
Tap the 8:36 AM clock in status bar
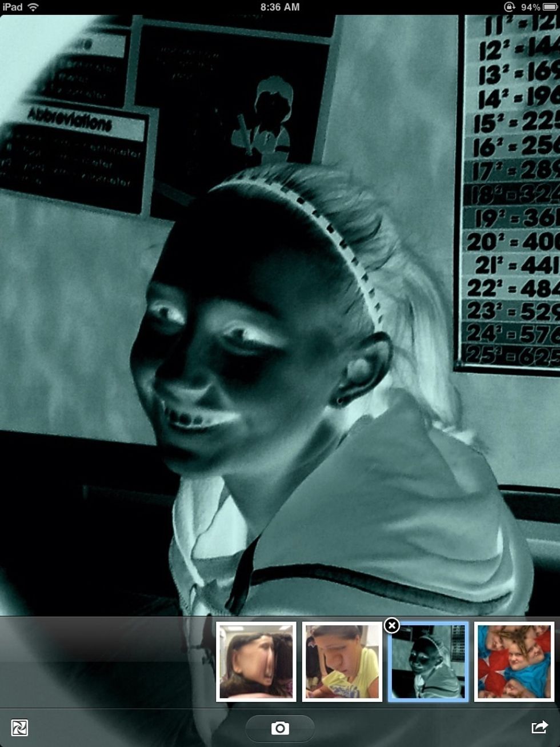point(280,7)
